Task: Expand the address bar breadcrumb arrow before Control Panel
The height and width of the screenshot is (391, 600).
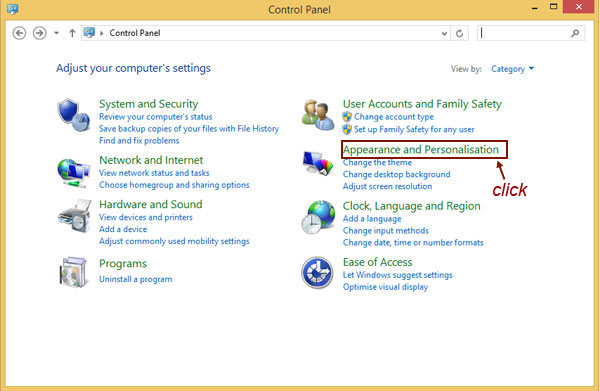Action: [x=102, y=33]
